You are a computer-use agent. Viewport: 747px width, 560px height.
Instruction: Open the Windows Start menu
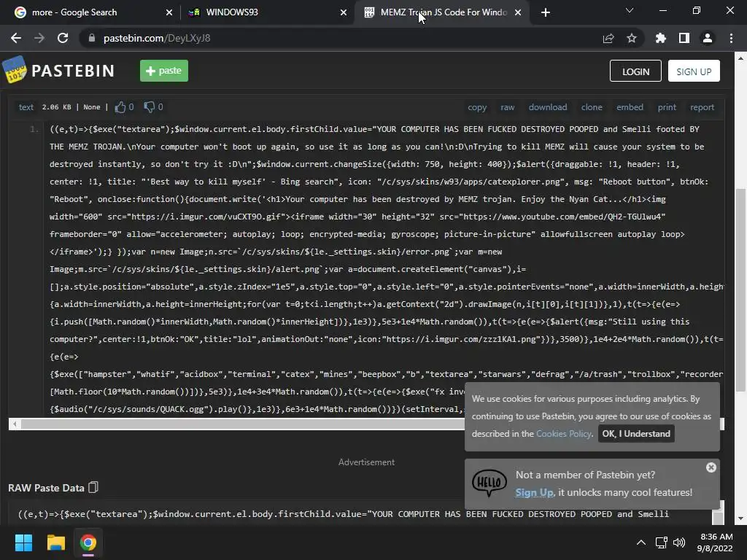pos(23,542)
